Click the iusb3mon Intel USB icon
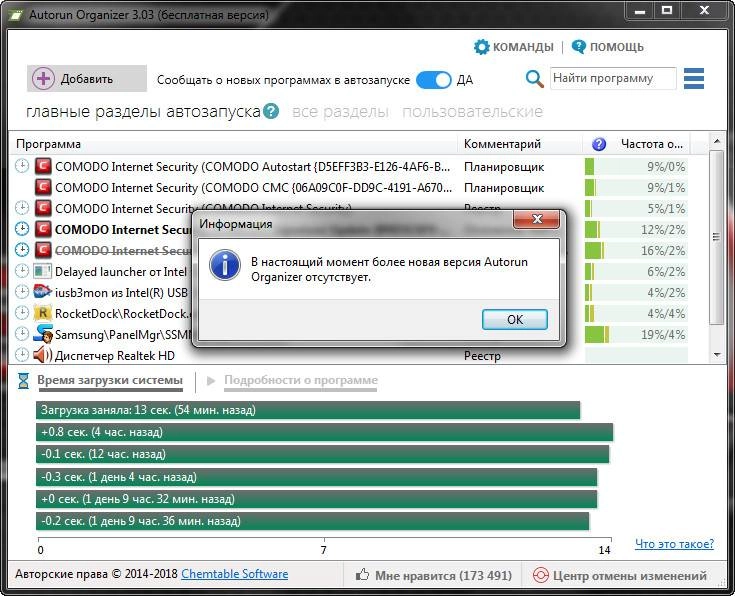This screenshot has width=735, height=596. click(43, 292)
